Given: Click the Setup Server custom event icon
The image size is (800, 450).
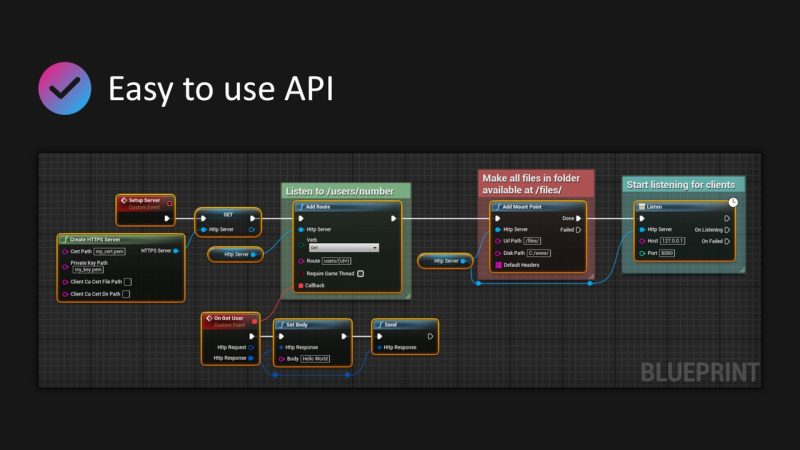Looking at the screenshot, I should 124,201.
